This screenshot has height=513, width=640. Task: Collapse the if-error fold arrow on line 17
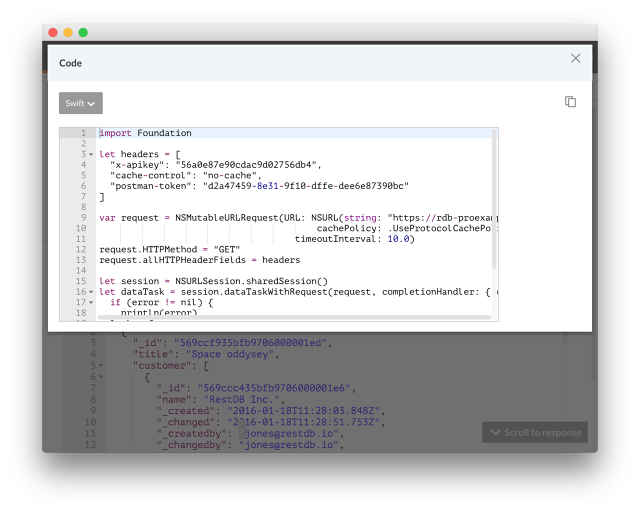click(x=91, y=302)
